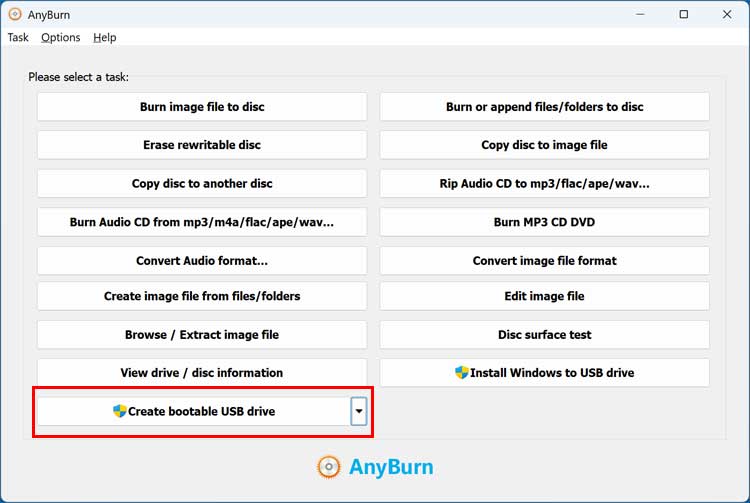
Task: Choose Copy disc to another disc
Action: tap(202, 184)
